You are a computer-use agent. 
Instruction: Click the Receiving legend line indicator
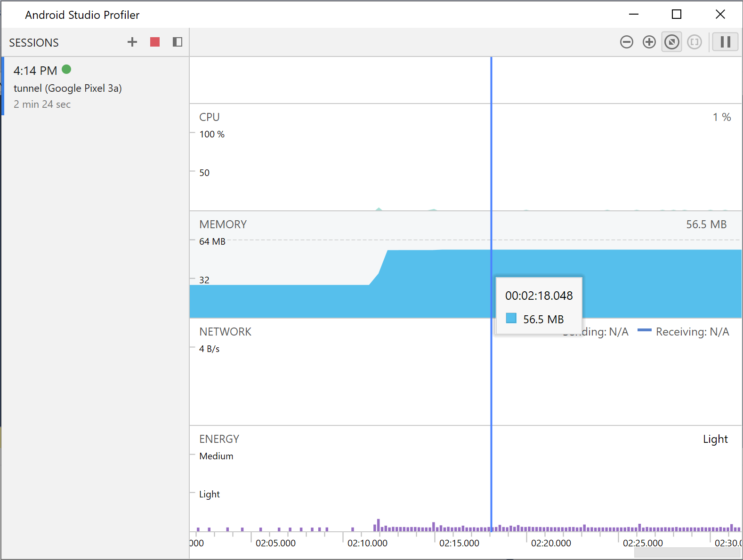click(x=644, y=331)
